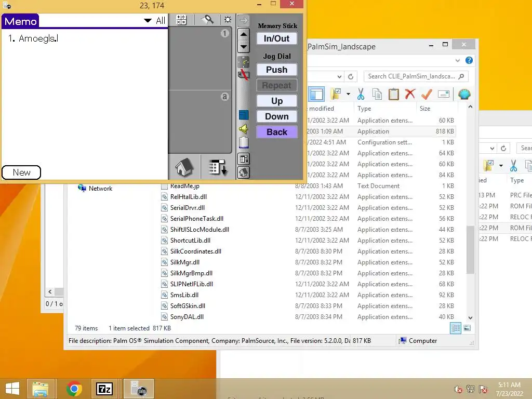Click the Copy pages icon in Explorer toolbar
This screenshot has height=399, width=532.
[377, 94]
